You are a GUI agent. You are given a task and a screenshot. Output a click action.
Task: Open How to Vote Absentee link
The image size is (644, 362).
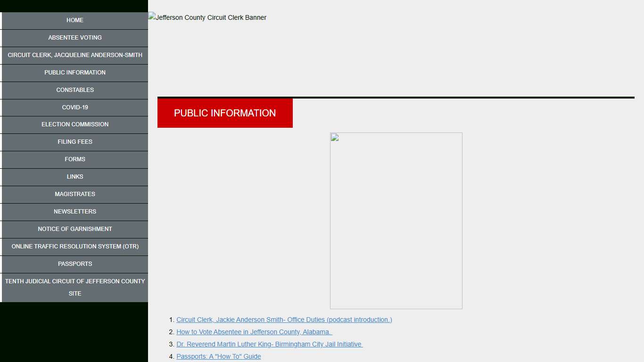(x=254, y=332)
